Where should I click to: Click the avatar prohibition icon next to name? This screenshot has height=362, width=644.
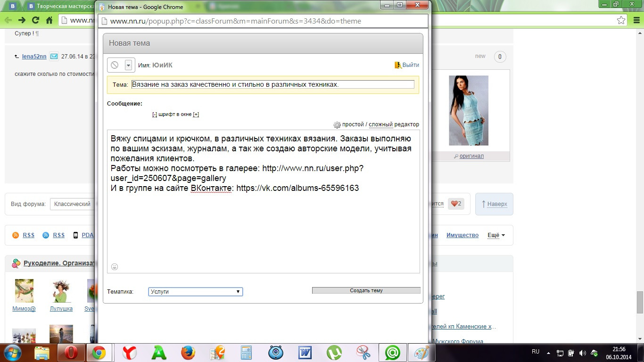pyautogui.click(x=115, y=65)
